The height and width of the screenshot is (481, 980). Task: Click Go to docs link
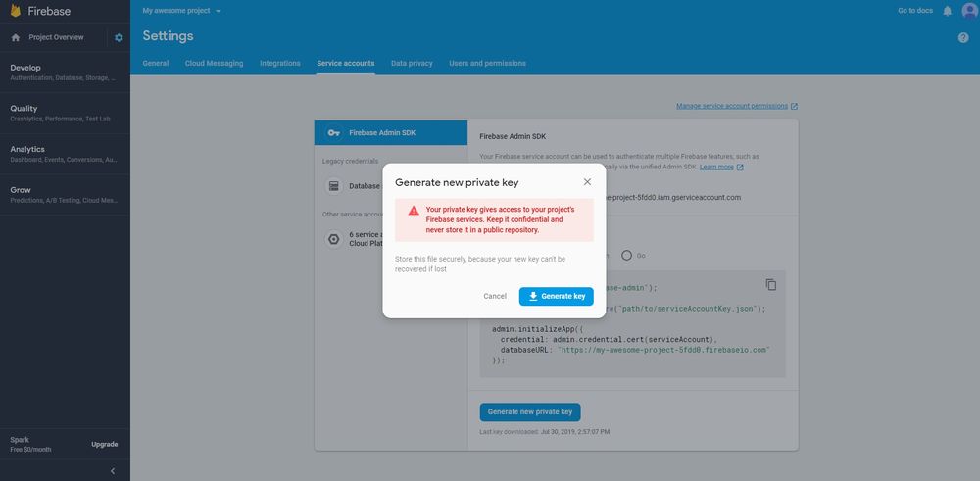tap(915, 11)
